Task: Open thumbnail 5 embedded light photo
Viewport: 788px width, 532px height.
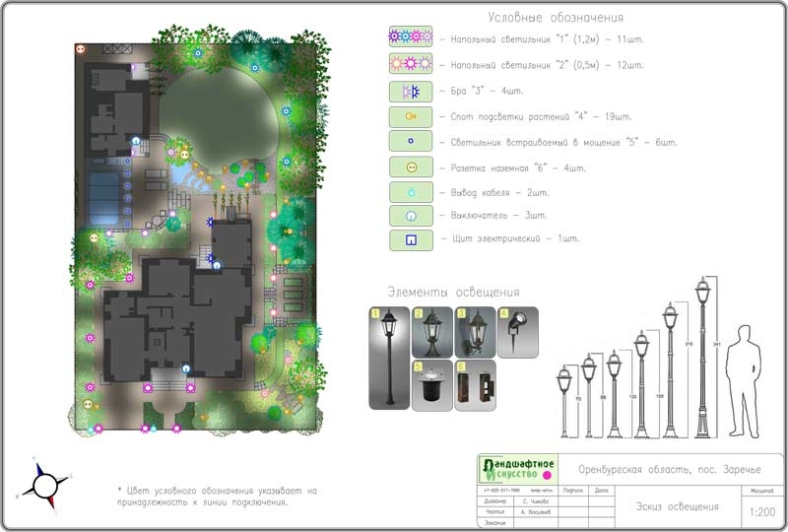Action: tap(431, 385)
